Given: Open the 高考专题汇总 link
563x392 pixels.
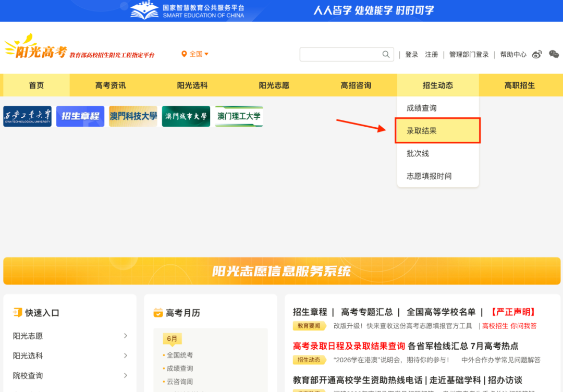Looking at the screenshot, I should click(x=366, y=312).
